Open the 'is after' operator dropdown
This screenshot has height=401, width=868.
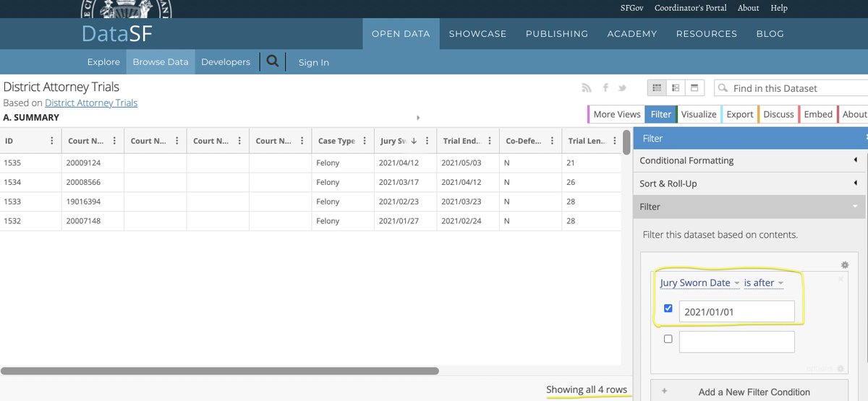click(x=764, y=283)
